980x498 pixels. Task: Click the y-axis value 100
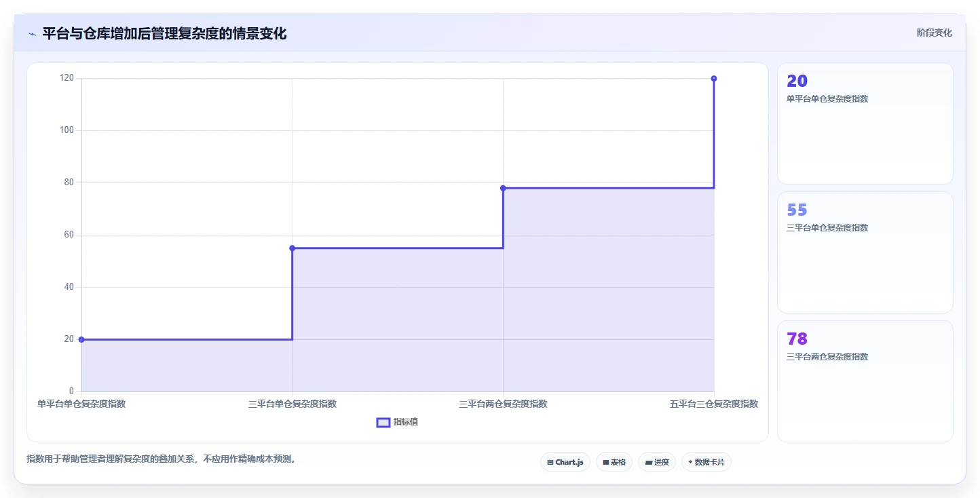67,130
